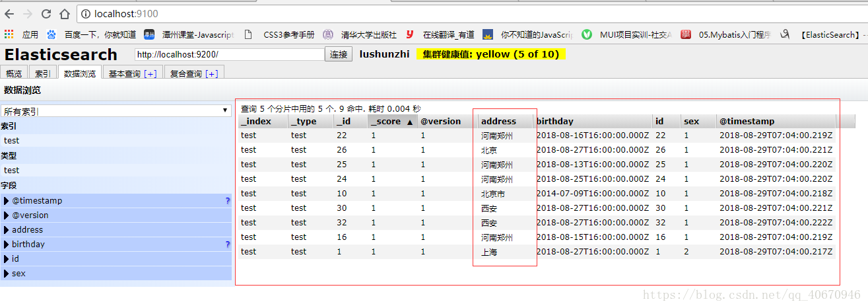Sort by the _id column header
The image size is (868, 308).
click(x=351, y=121)
